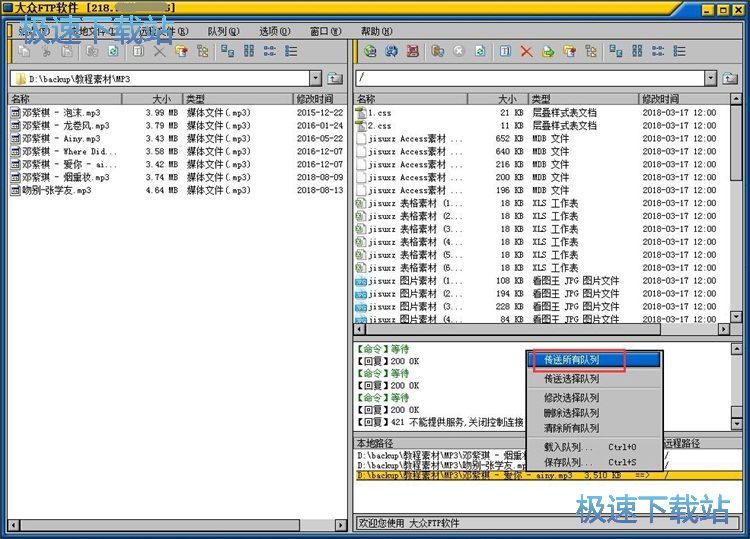The height and width of the screenshot is (539, 750).
Task: Switch the remote pane to details view
Action: point(679,51)
